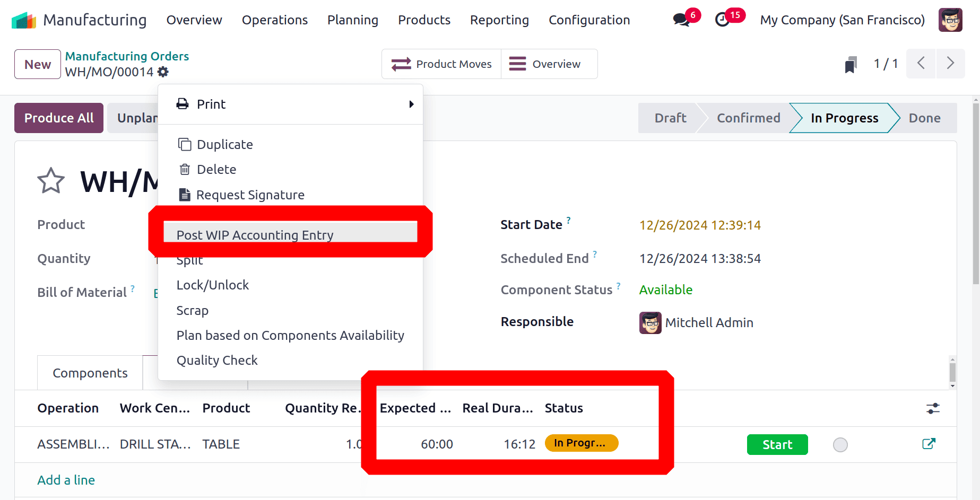Expand the Print submenu arrow
Image resolution: width=980 pixels, height=500 pixels.
[411, 104]
